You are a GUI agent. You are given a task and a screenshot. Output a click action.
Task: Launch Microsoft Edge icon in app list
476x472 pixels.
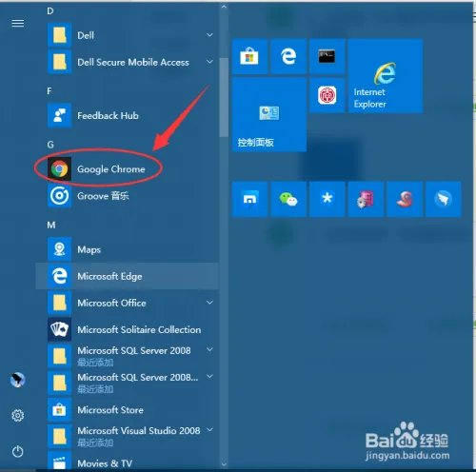pyautogui.click(x=59, y=276)
